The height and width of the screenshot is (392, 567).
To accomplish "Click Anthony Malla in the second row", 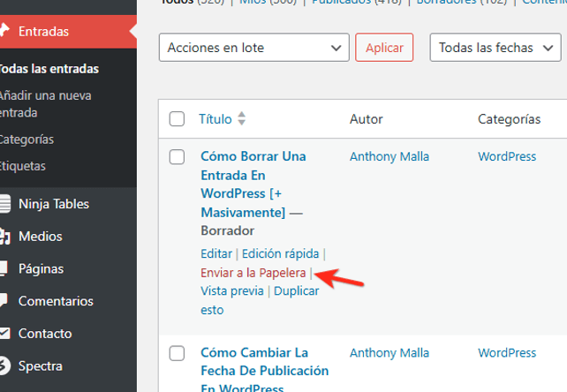I will point(389,353).
